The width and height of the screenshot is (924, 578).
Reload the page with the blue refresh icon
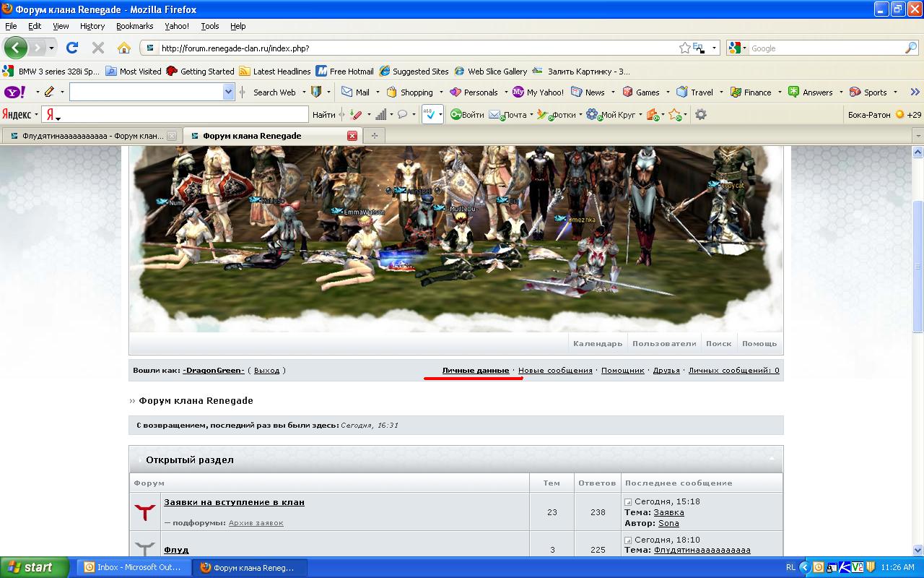[x=71, y=48]
